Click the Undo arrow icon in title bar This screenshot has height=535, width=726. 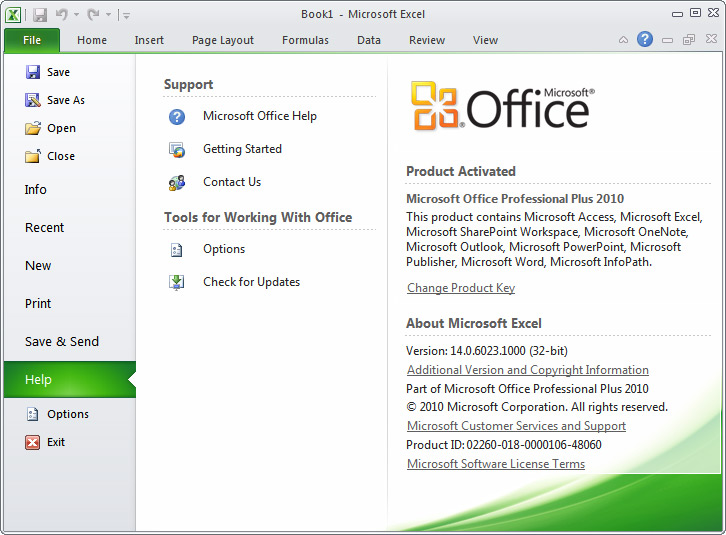click(x=62, y=14)
